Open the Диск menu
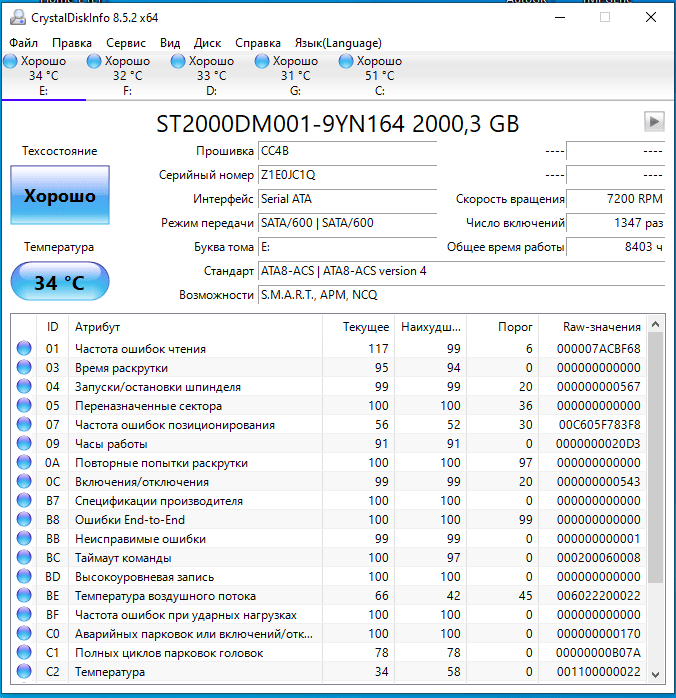Image resolution: width=676 pixels, height=698 pixels. [x=208, y=43]
